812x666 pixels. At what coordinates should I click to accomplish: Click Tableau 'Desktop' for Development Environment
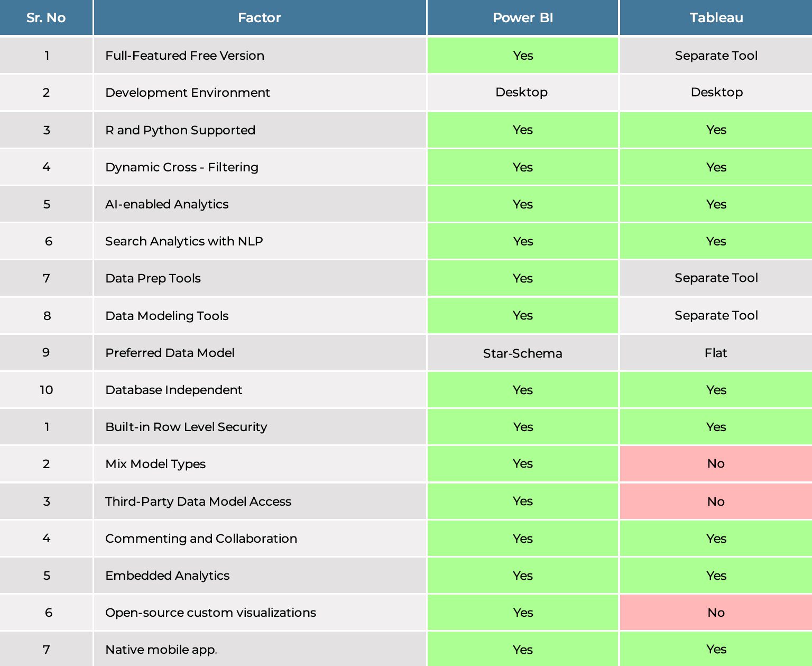[x=717, y=92]
